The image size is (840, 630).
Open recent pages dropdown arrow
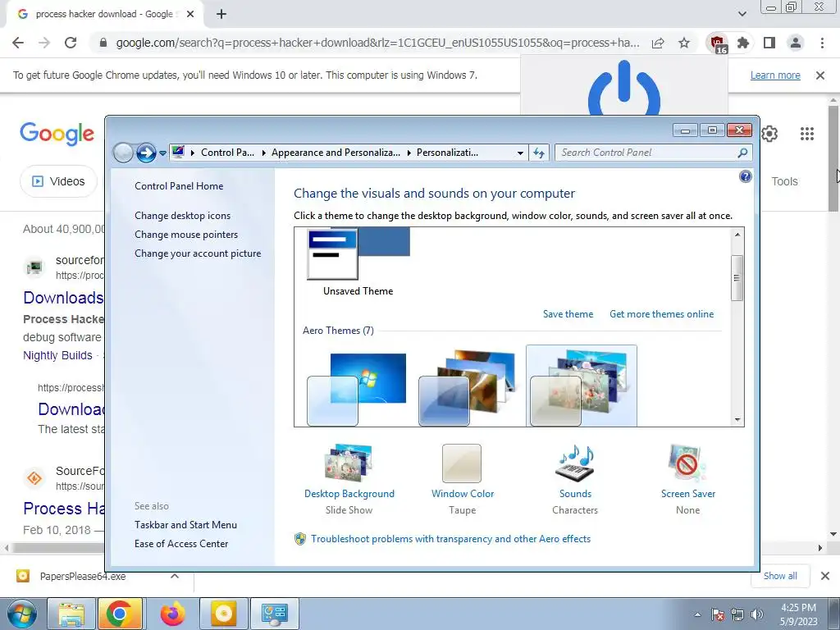tap(163, 153)
